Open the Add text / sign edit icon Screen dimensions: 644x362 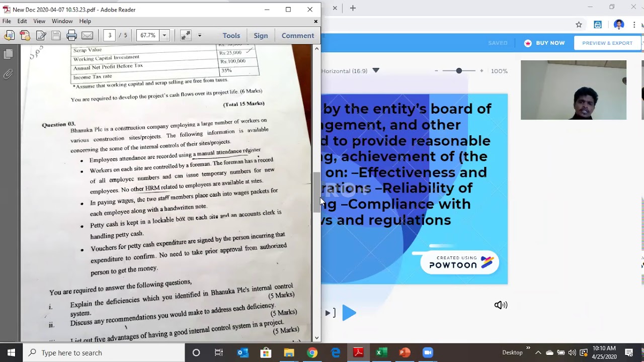(41, 35)
